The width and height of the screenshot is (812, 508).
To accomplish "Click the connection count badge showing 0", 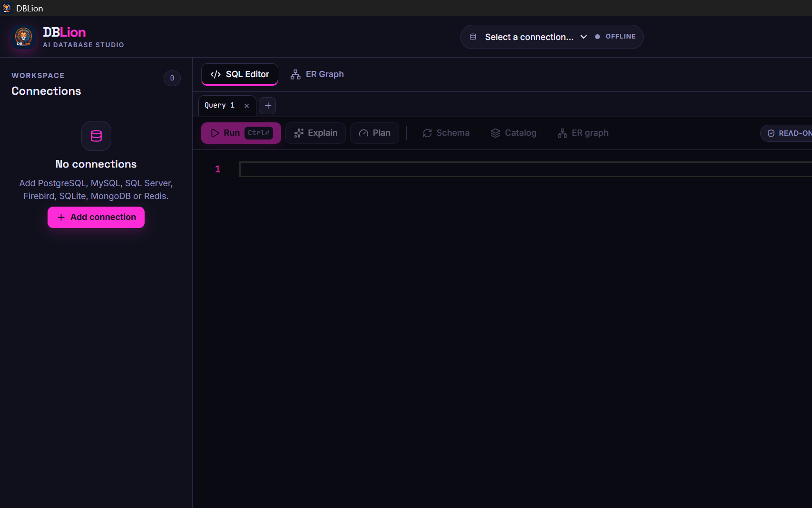I will tap(172, 78).
